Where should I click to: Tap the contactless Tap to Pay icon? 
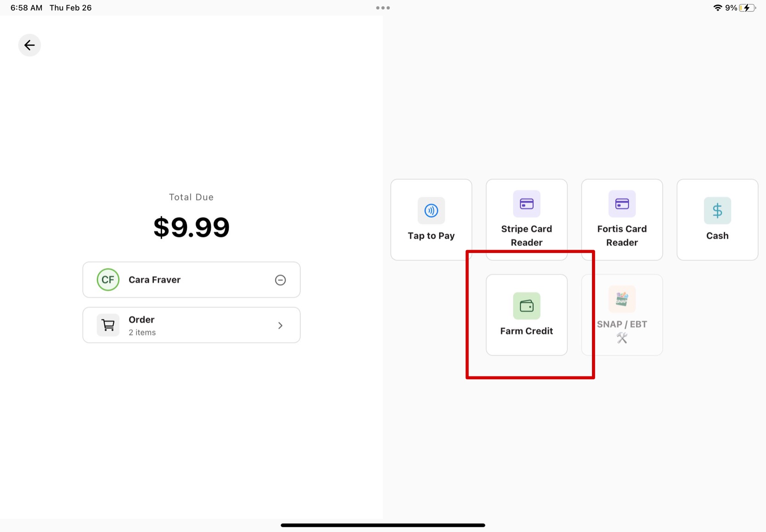(431, 211)
